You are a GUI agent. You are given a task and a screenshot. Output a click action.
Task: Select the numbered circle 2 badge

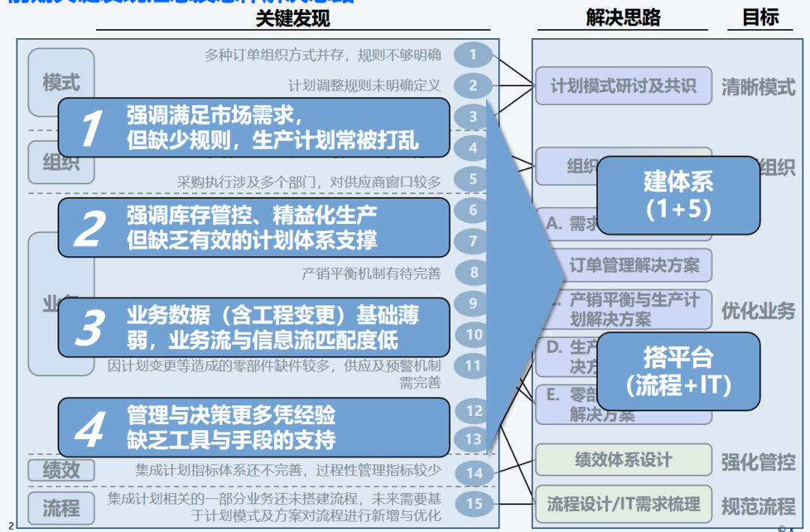tap(472, 85)
